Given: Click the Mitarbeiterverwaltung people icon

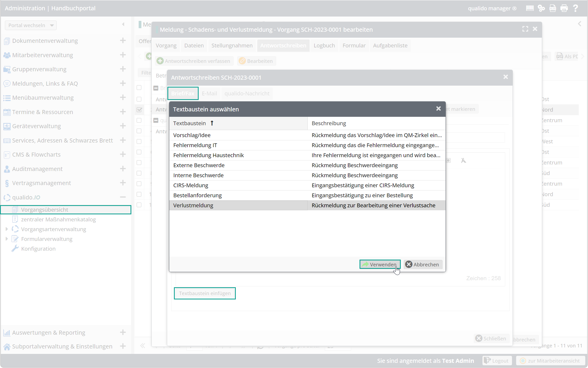Looking at the screenshot, I should [7, 55].
